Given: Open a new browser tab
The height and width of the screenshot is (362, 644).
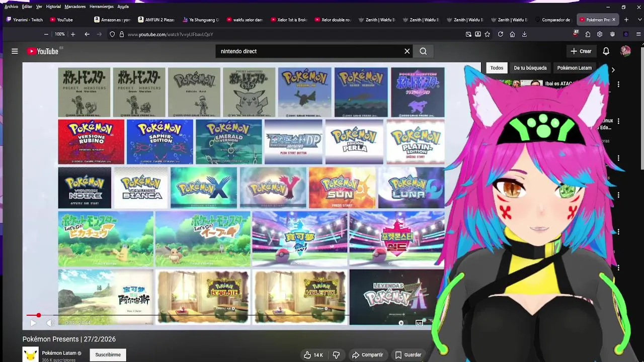Looking at the screenshot, I should pos(626,20).
